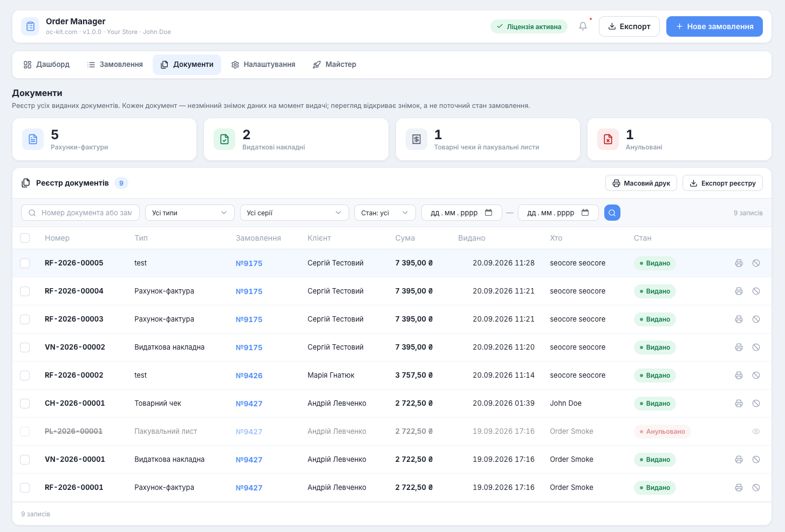Open the Майстер tab

[335, 65]
